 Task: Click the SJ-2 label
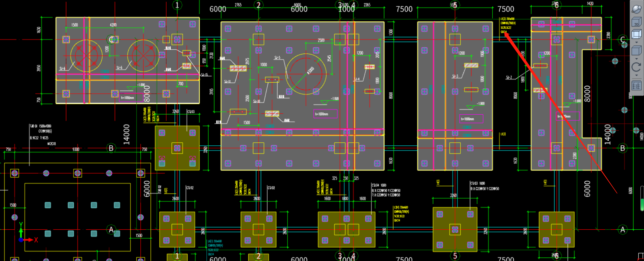coord(509,78)
